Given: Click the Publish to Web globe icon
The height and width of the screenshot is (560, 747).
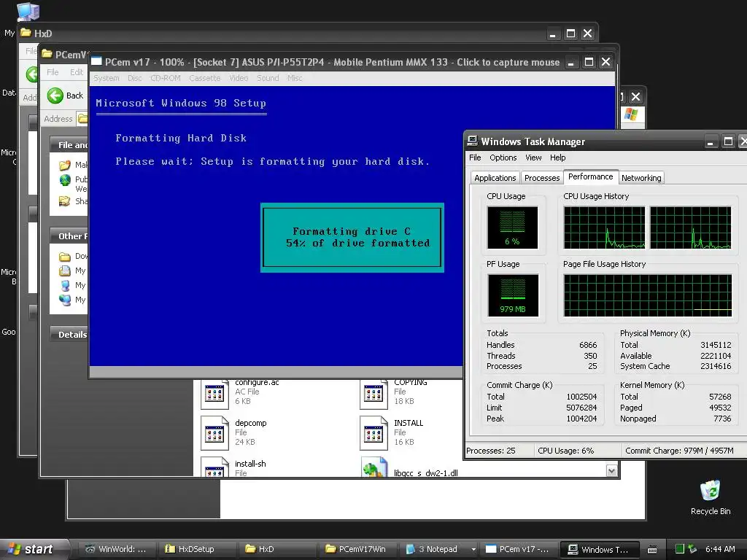Looking at the screenshot, I should point(65,180).
